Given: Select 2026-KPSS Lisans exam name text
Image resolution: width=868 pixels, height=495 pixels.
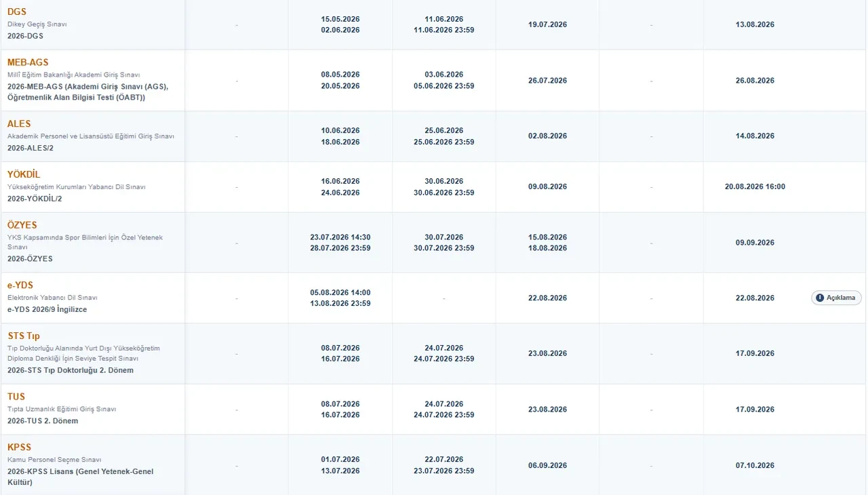Looking at the screenshot, I should [x=80, y=477].
